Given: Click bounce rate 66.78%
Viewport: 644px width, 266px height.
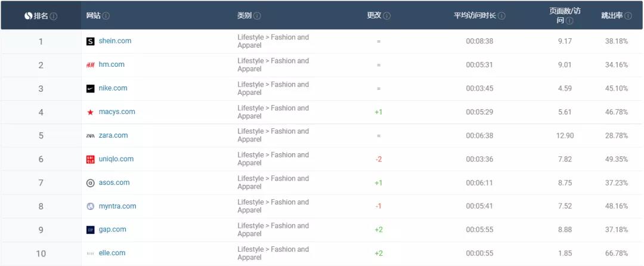Looking at the screenshot, I should [x=617, y=253].
